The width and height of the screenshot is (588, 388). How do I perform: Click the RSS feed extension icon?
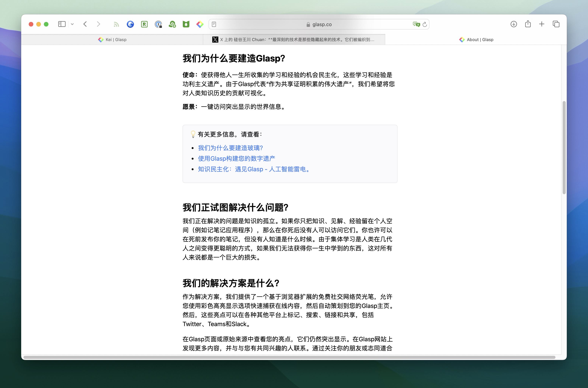coord(116,24)
